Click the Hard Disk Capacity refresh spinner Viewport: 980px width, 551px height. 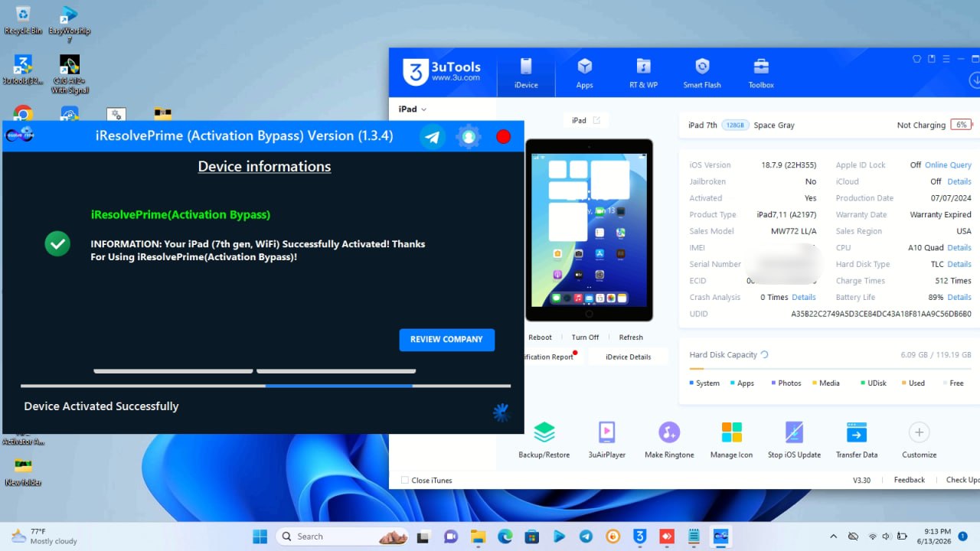pyautogui.click(x=764, y=355)
